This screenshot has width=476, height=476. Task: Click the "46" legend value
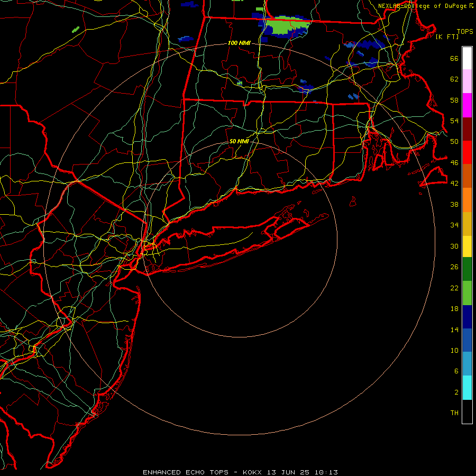coord(454,162)
